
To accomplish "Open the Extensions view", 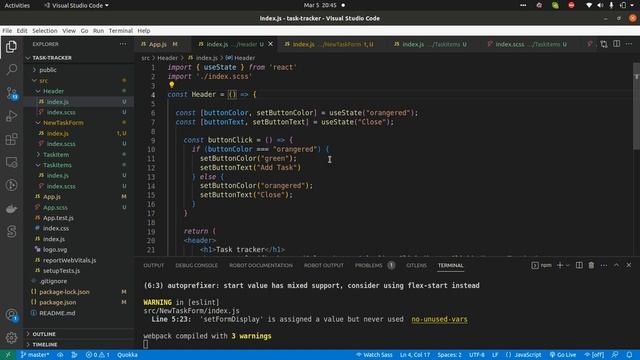I will pyautogui.click(x=11, y=139).
